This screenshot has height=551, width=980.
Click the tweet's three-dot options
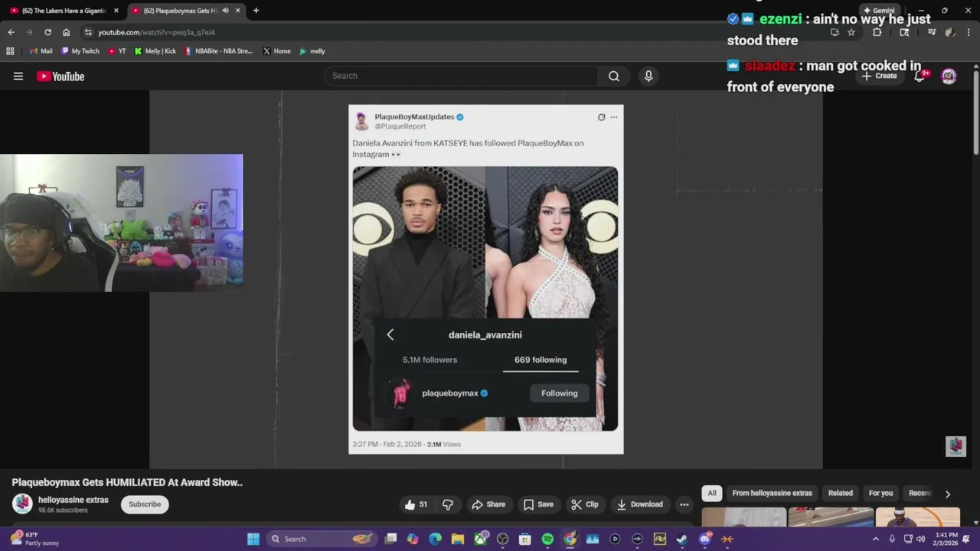(x=613, y=117)
